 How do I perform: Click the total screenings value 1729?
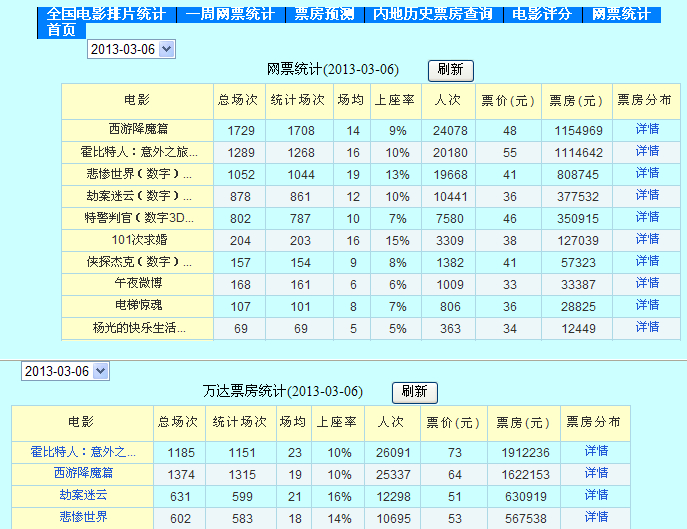241,131
